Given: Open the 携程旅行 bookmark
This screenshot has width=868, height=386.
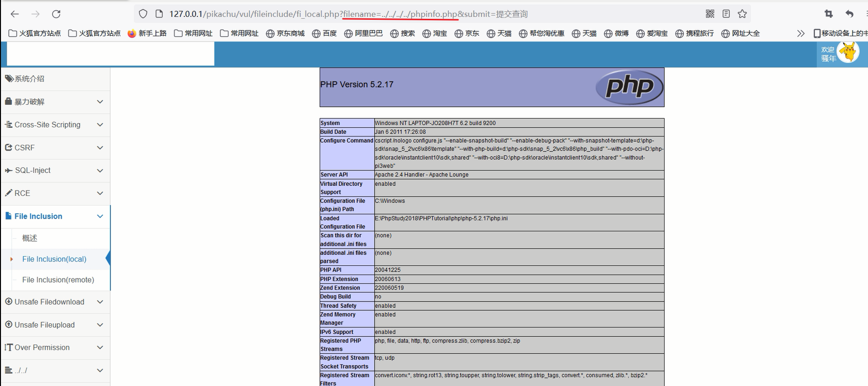Looking at the screenshot, I should point(694,33).
